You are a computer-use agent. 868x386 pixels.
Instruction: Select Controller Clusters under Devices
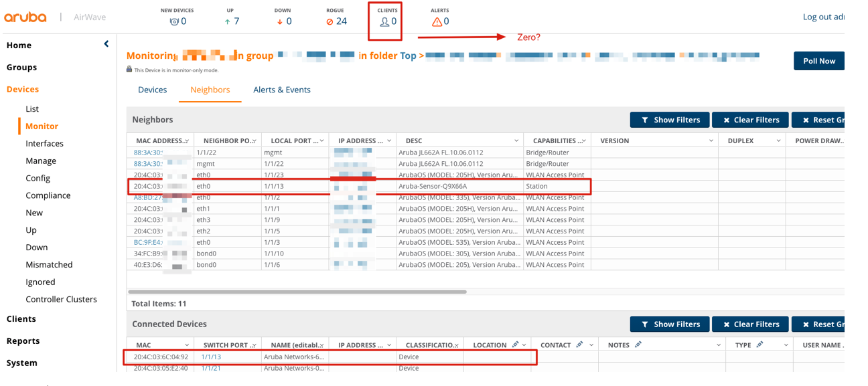click(x=61, y=299)
